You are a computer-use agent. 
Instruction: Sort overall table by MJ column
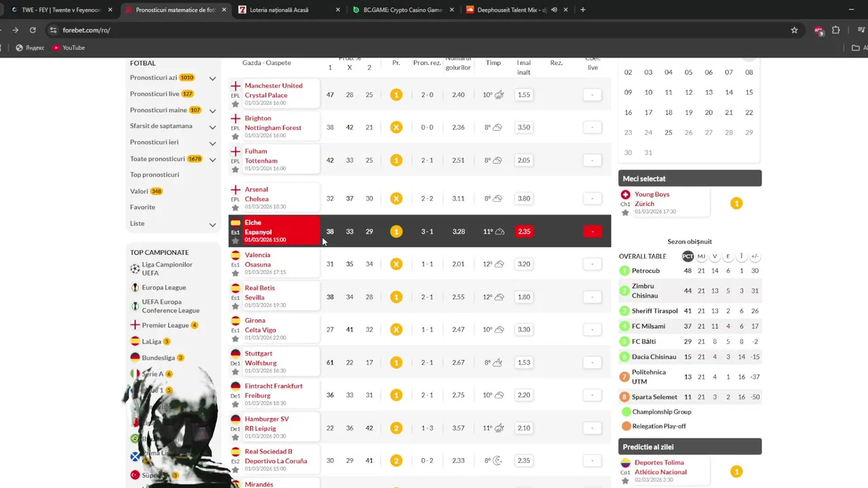pyautogui.click(x=701, y=256)
